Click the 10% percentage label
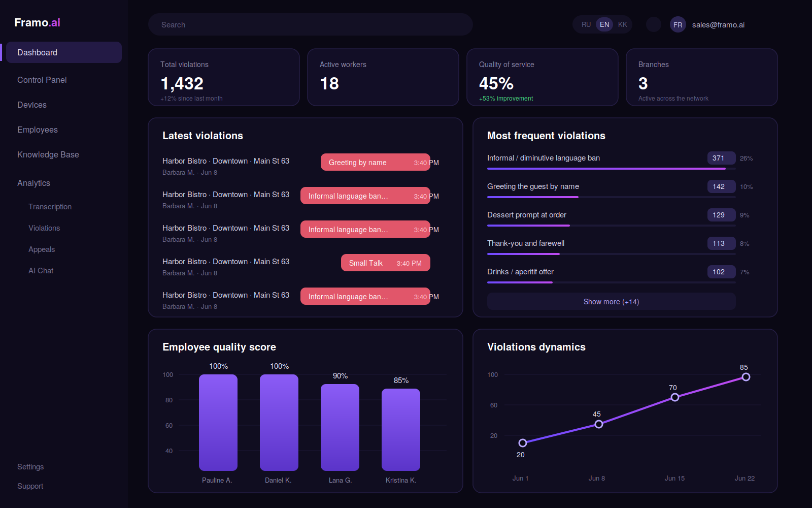 coord(746,187)
